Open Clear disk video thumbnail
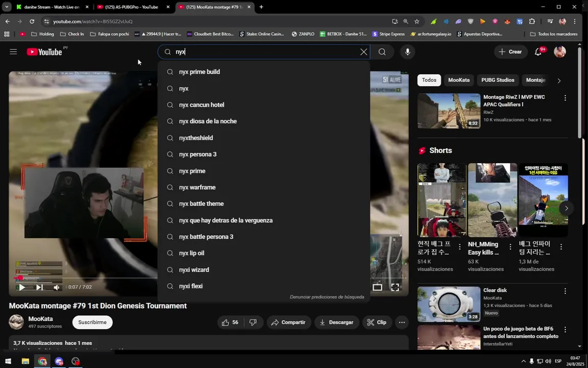Screen dimensions: 588x368 449,304
